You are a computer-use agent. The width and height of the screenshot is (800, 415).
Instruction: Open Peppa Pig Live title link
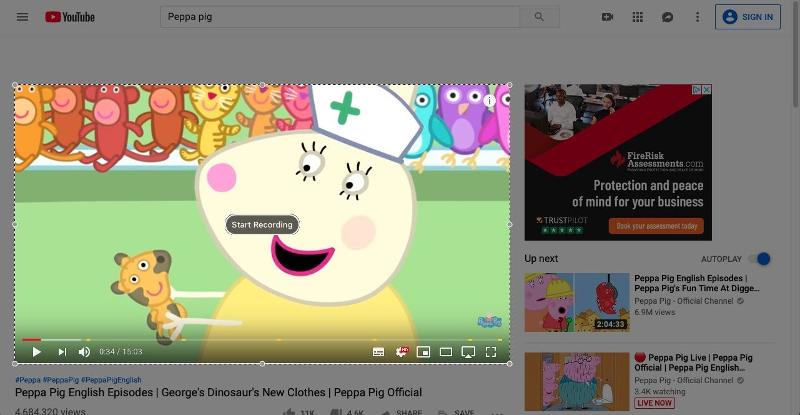click(x=693, y=362)
